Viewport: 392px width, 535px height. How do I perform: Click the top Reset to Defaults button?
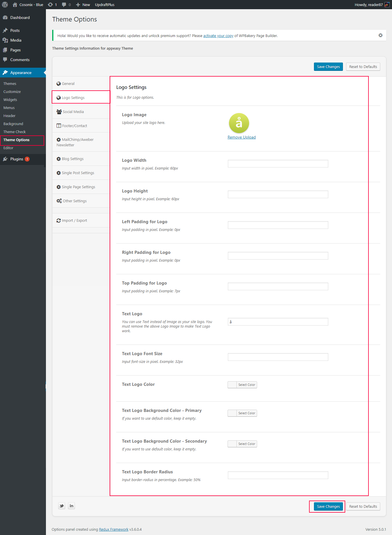point(363,67)
